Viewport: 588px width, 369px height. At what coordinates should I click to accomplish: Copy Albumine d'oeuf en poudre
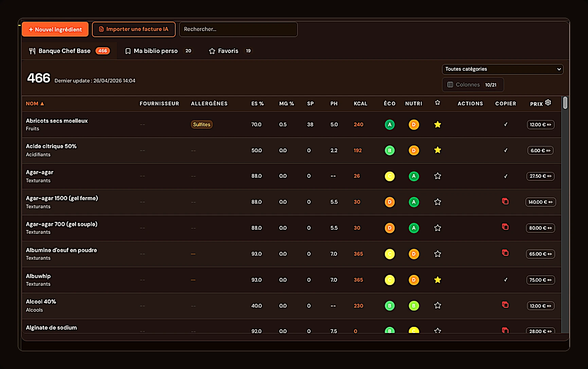[505, 253]
